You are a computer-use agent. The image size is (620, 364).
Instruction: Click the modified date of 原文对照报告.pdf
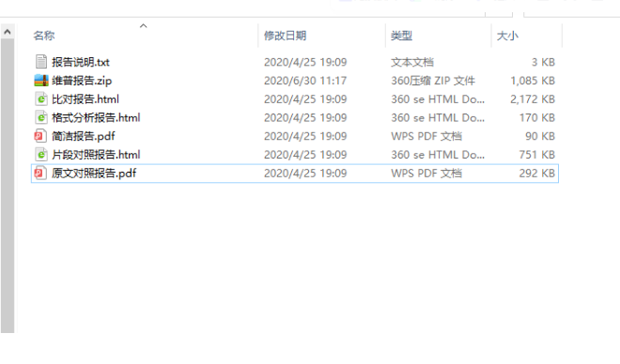point(305,174)
